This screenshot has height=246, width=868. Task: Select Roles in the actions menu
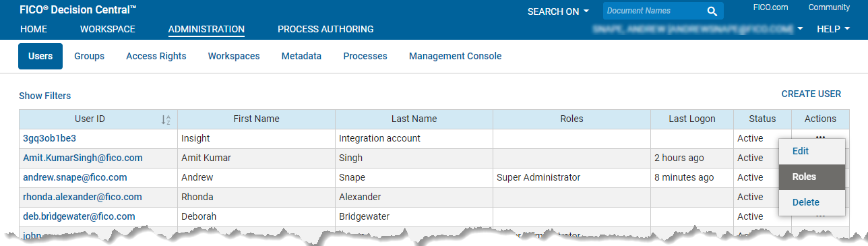(811, 177)
